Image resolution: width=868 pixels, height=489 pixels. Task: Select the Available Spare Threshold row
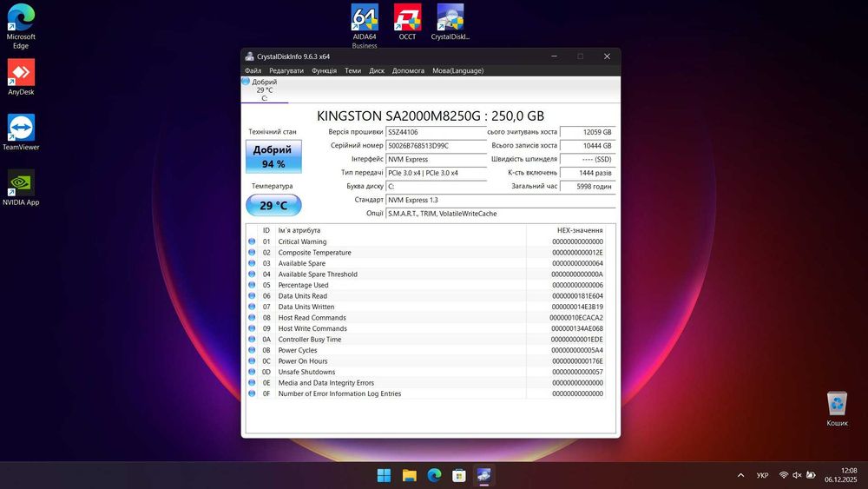click(x=425, y=274)
